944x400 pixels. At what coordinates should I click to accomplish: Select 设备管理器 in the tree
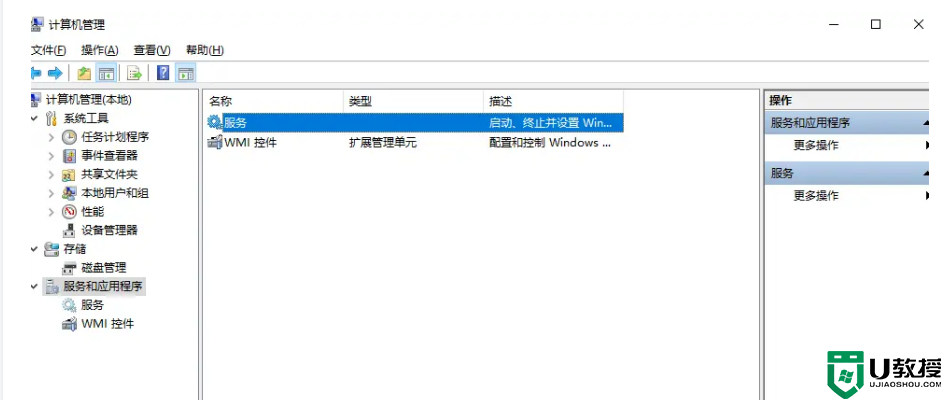click(110, 230)
